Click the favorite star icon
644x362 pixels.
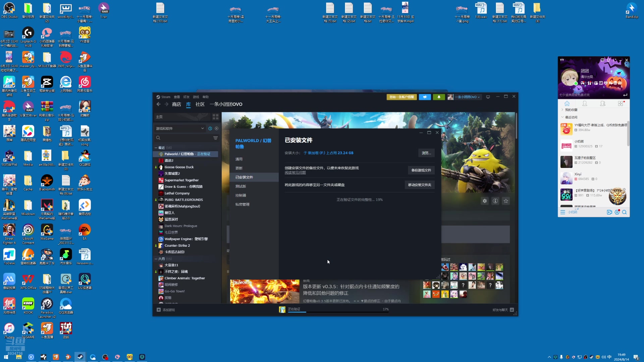(506, 201)
